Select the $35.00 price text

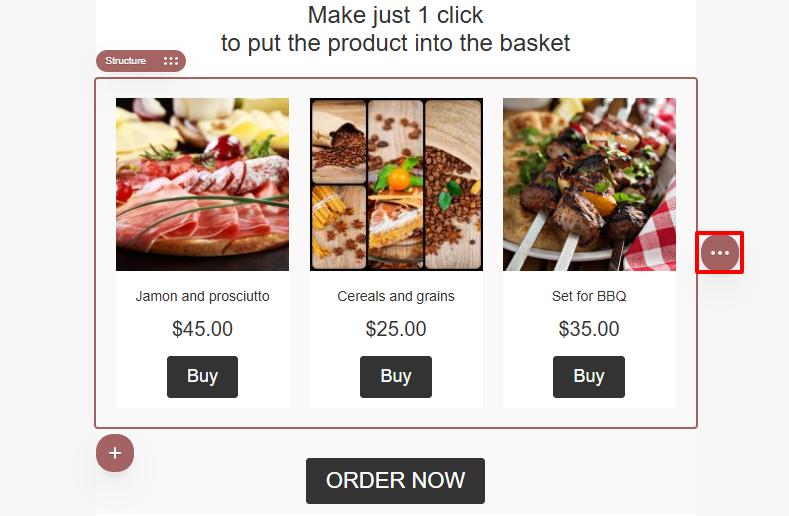coord(589,329)
